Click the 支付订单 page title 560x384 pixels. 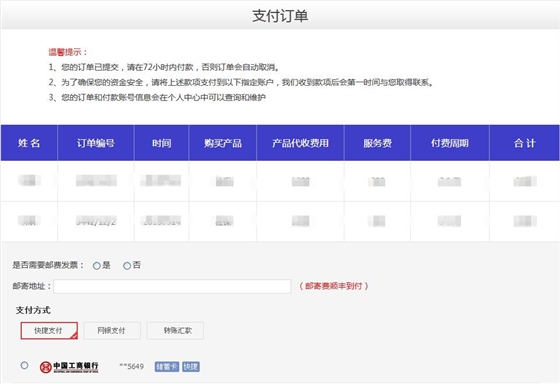pyautogui.click(x=280, y=16)
